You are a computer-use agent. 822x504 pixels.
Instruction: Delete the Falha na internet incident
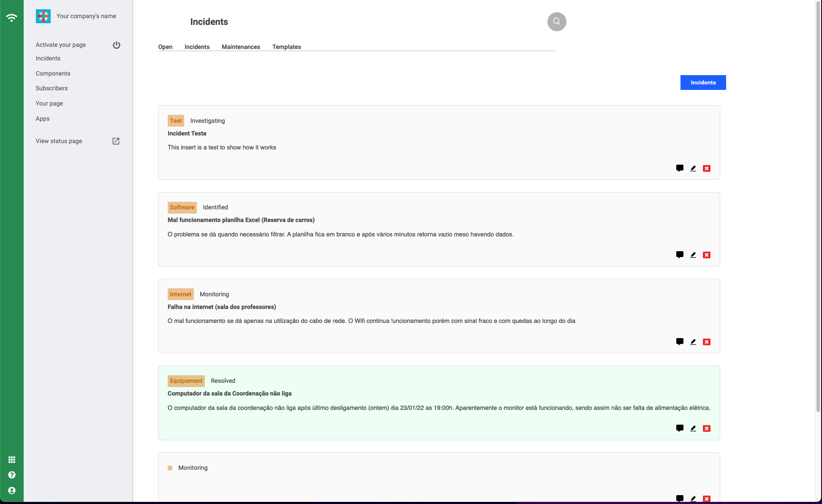[x=707, y=342]
